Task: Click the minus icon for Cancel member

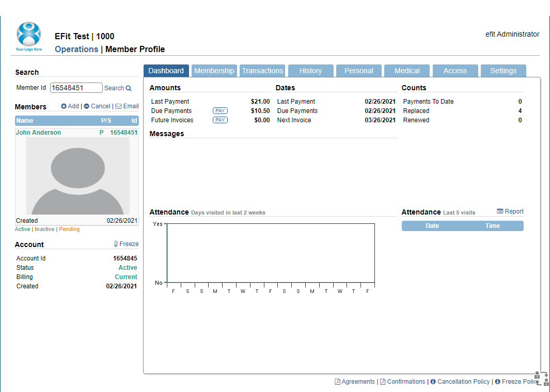Action: (86, 106)
